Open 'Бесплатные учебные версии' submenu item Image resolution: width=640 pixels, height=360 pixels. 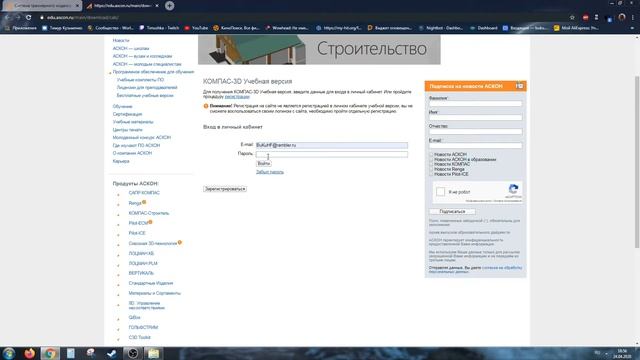(145, 96)
